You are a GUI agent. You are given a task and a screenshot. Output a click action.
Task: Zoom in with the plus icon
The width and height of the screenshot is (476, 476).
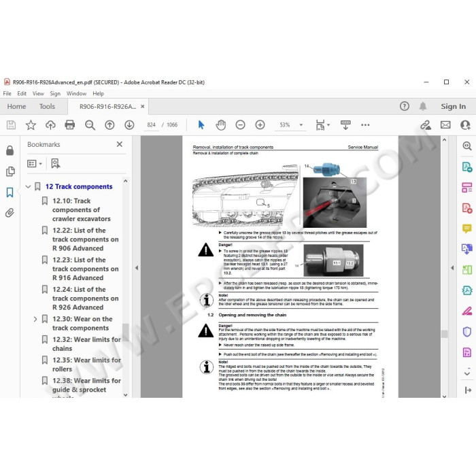pos(260,124)
